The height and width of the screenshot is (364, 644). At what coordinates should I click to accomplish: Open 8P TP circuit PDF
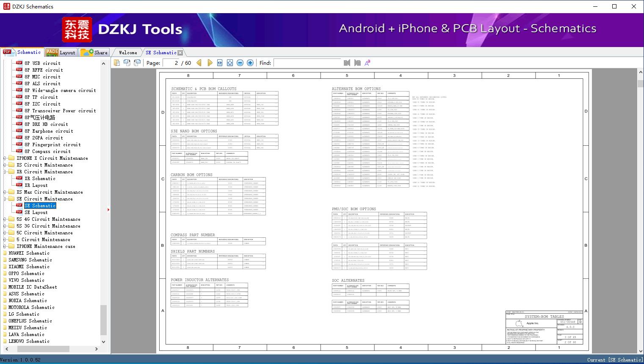coord(41,97)
